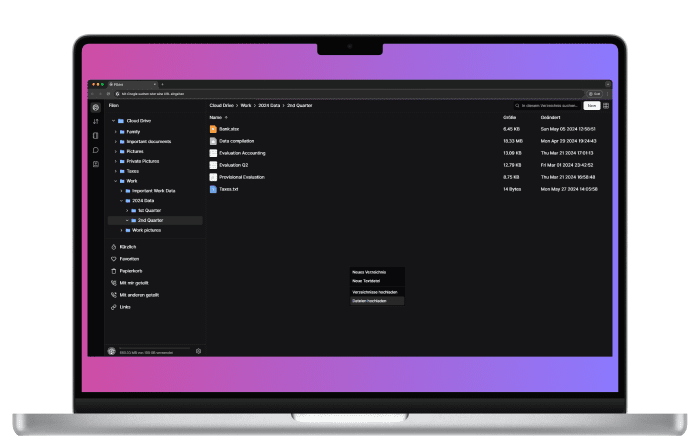Viewport: 700px width, 437px height.
Task: Open the transfers icon in left rail
Action: 95,121
